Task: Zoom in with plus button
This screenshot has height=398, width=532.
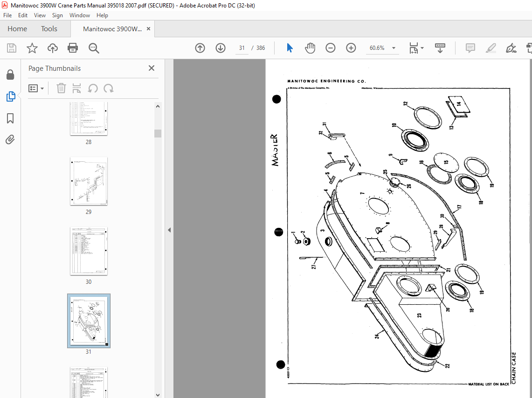Action: [351, 48]
